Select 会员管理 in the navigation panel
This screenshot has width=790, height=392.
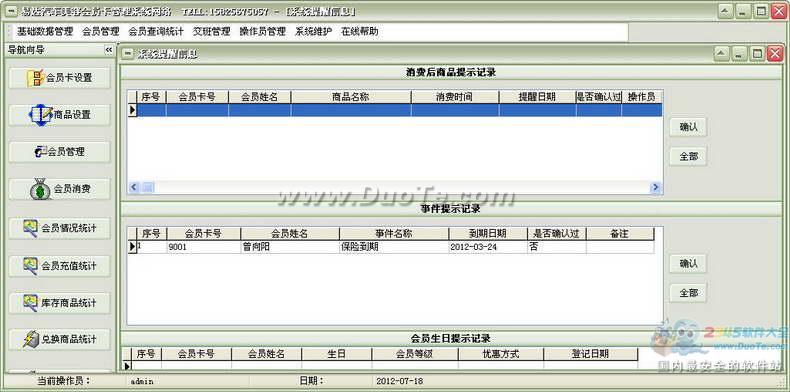[x=59, y=152]
